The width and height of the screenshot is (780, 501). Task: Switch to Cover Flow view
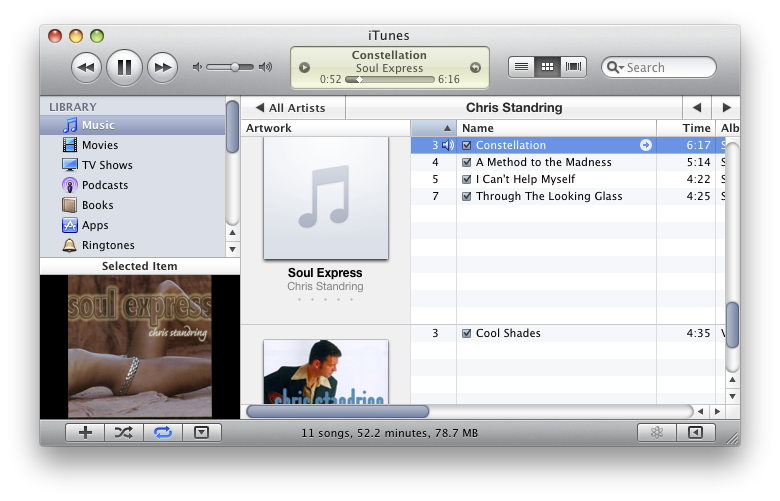573,67
